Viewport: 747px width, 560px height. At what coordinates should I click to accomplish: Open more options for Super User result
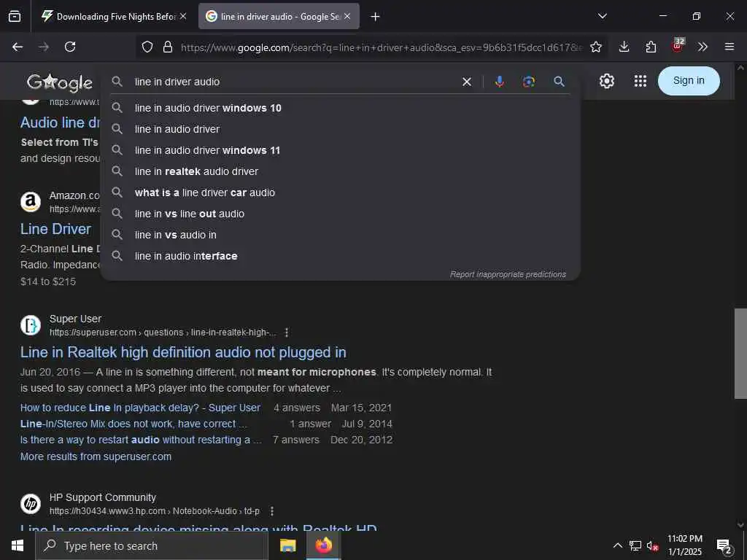tap(286, 332)
